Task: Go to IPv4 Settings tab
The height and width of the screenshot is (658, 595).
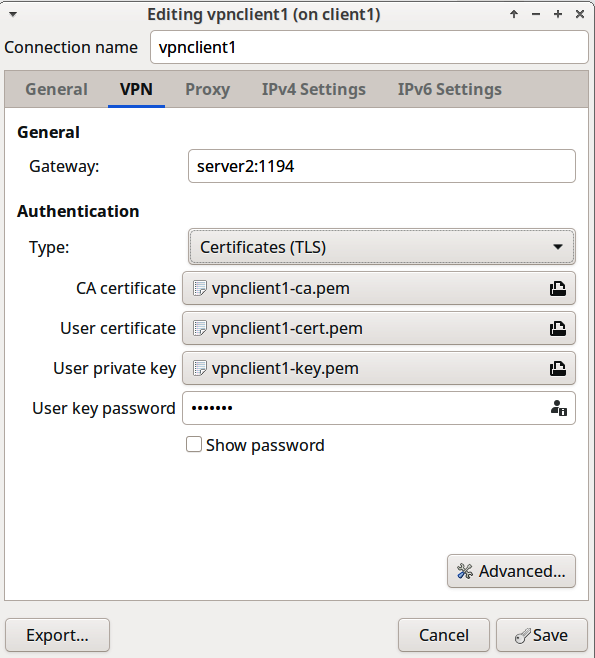Action: (x=314, y=89)
